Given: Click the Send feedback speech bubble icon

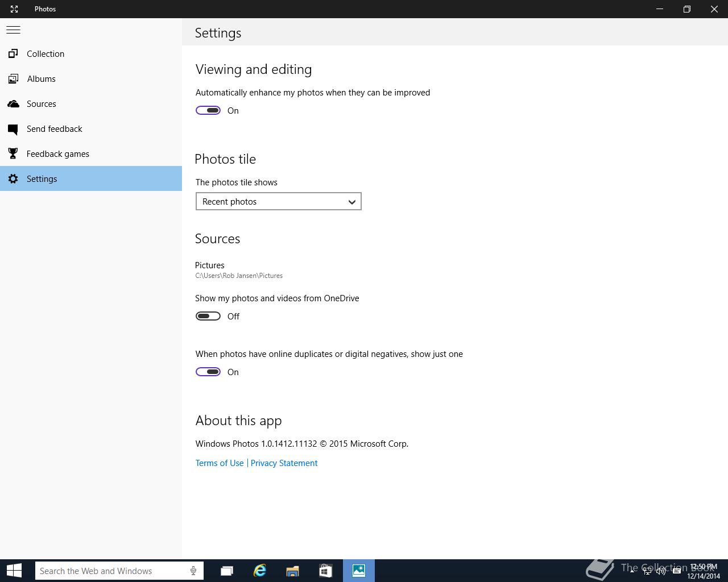Looking at the screenshot, I should click(13, 129).
